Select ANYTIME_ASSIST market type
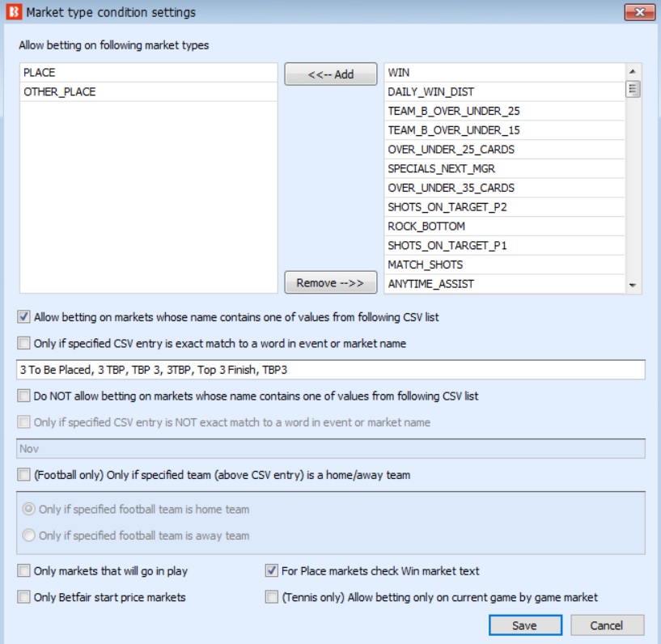The image size is (661, 644). [x=504, y=284]
